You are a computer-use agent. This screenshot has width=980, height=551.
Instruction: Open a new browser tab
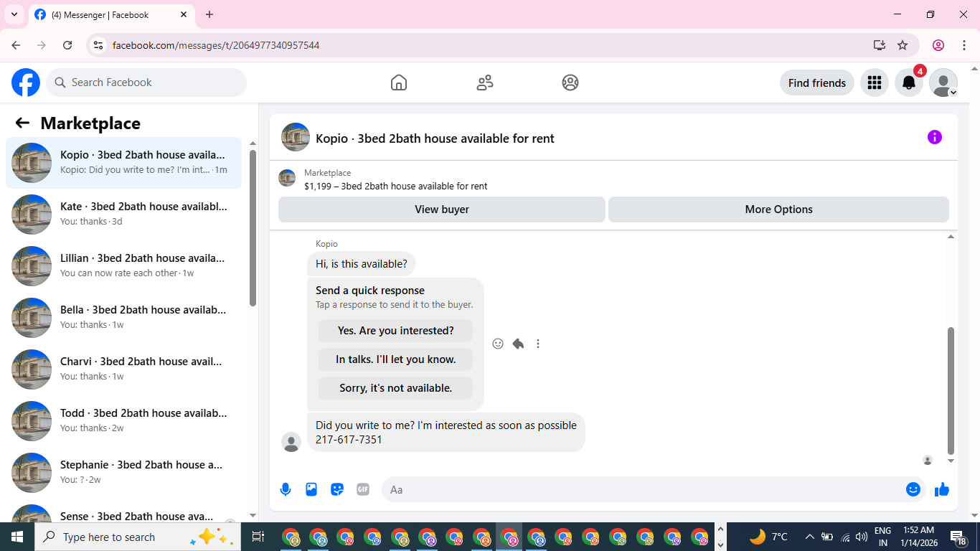click(209, 14)
